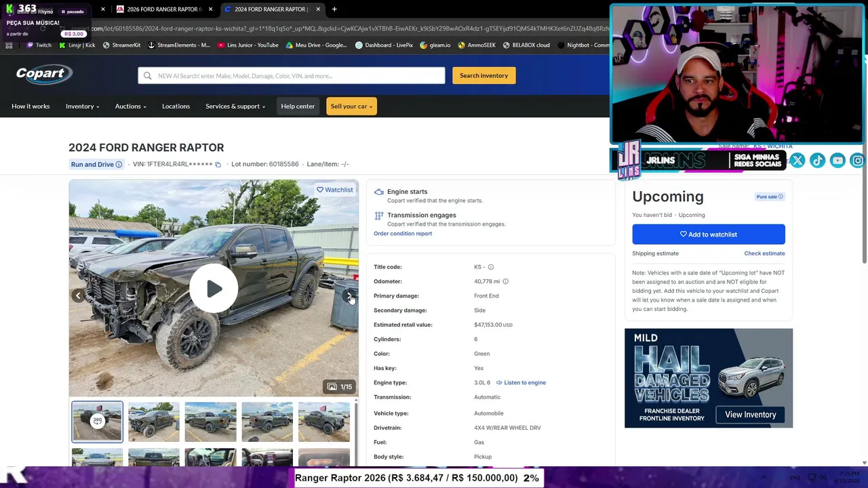Viewport: 868px width, 488px height.
Task: Click the Pure sale info badge
Action: tap(770, 197)
